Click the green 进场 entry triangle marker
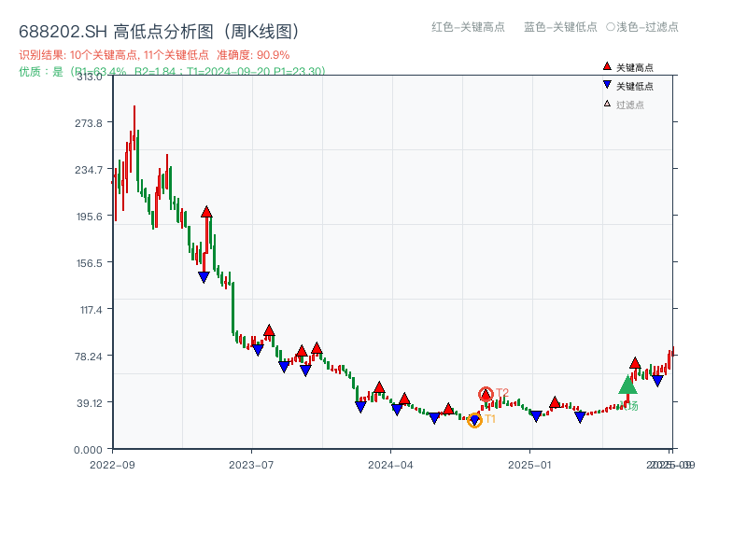This screenshot has height=560, width=747. (x=626, y=385)
